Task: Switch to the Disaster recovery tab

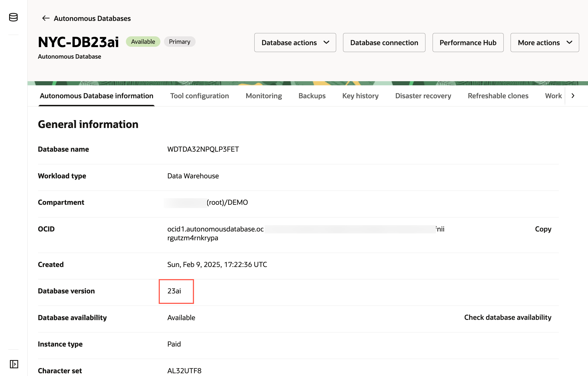Action: tap(423, 96)
